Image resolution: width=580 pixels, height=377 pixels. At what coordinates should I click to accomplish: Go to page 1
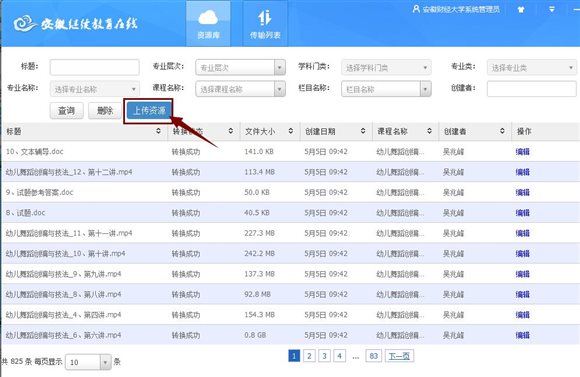[x=294, y=356]
